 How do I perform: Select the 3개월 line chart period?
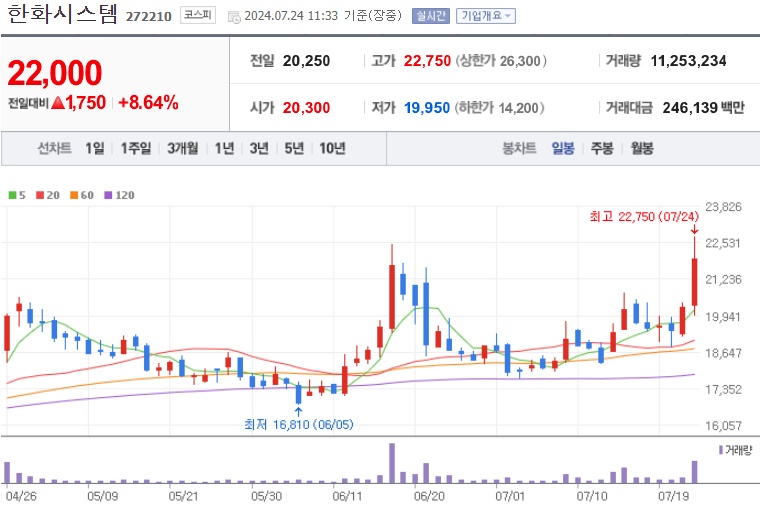point(183,148)
